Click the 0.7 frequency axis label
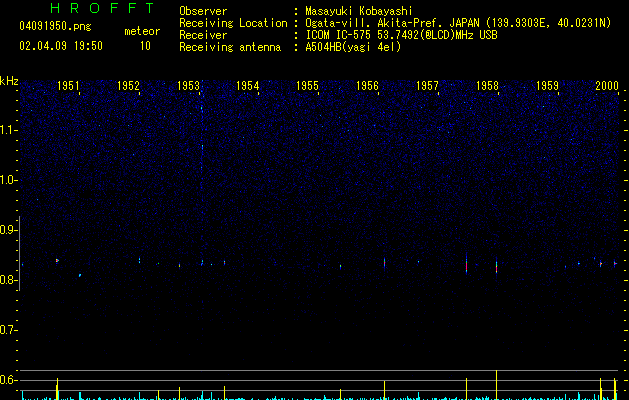Screen dimensions: 629x400 coord(8,330)
